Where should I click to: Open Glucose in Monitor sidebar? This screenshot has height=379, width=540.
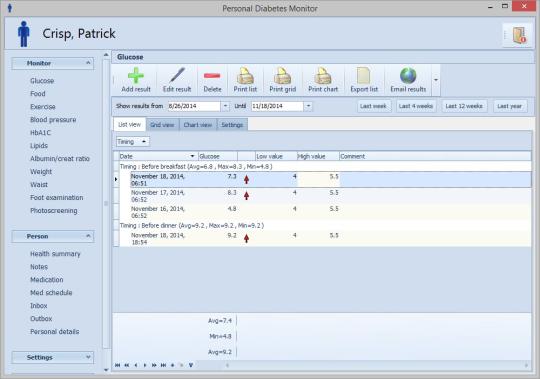(42, 81)
